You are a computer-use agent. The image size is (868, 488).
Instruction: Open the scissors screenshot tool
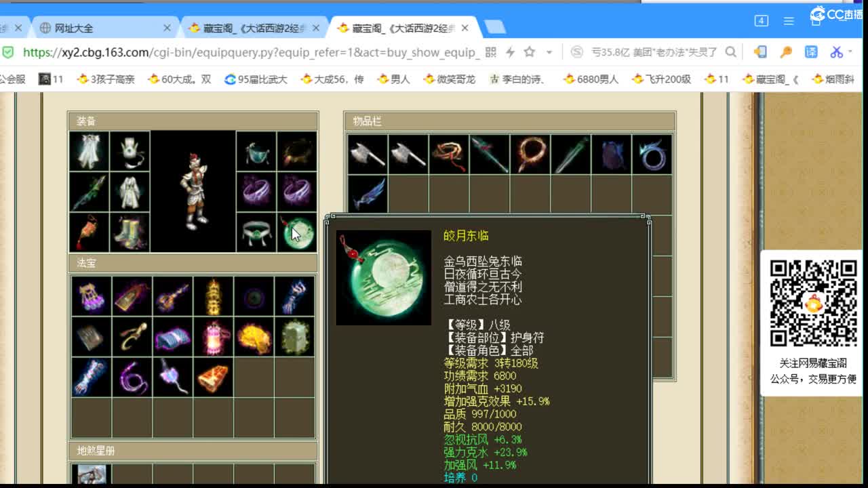(x=836, y=52)
